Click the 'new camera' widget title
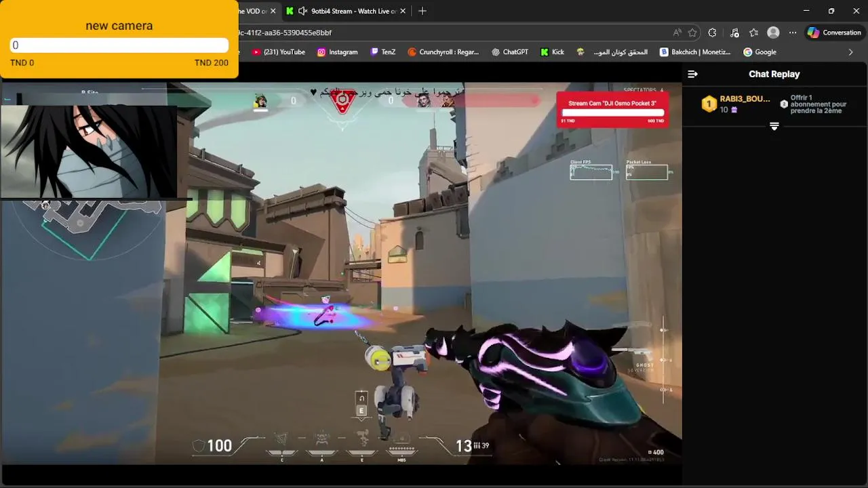Image resolution: width=868 pixels, height=488 pixels. point(119,26)
